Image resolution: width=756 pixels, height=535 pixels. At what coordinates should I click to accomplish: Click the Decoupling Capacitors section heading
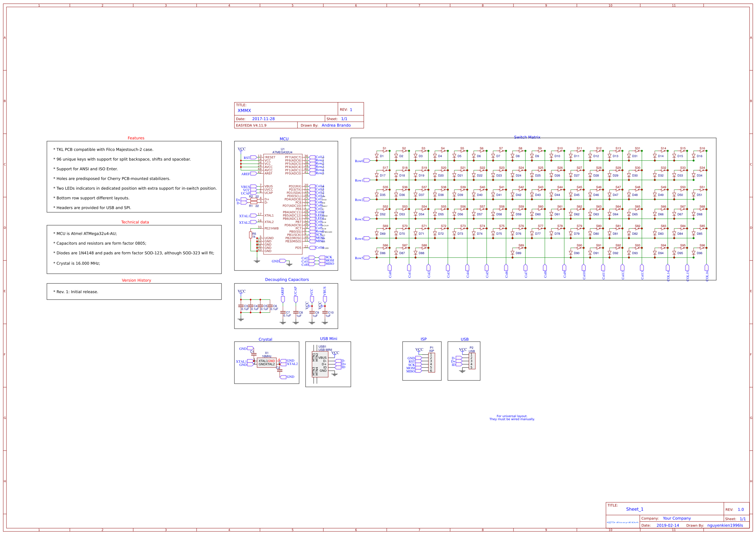[x=287, y=280]
